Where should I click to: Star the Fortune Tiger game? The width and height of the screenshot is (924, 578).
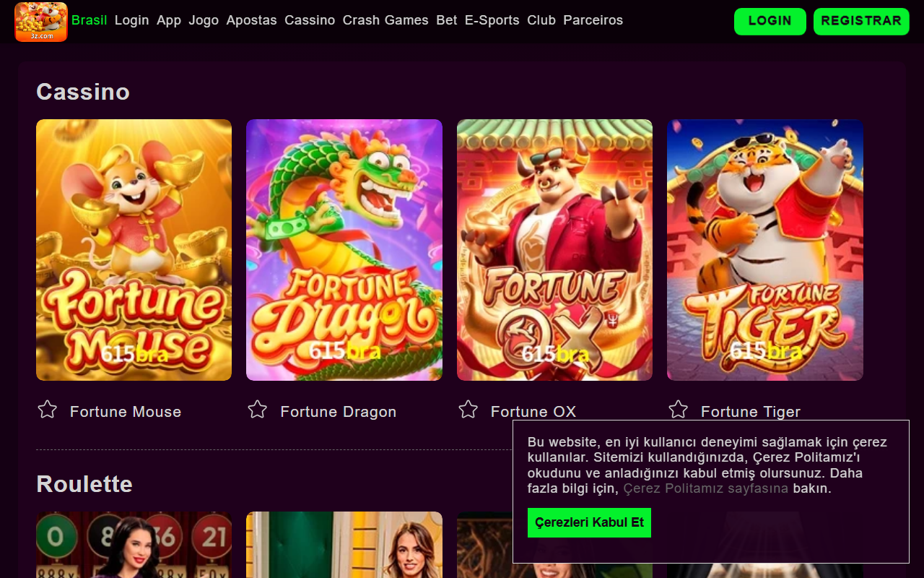pyautogui.click(x=679, y=410)
